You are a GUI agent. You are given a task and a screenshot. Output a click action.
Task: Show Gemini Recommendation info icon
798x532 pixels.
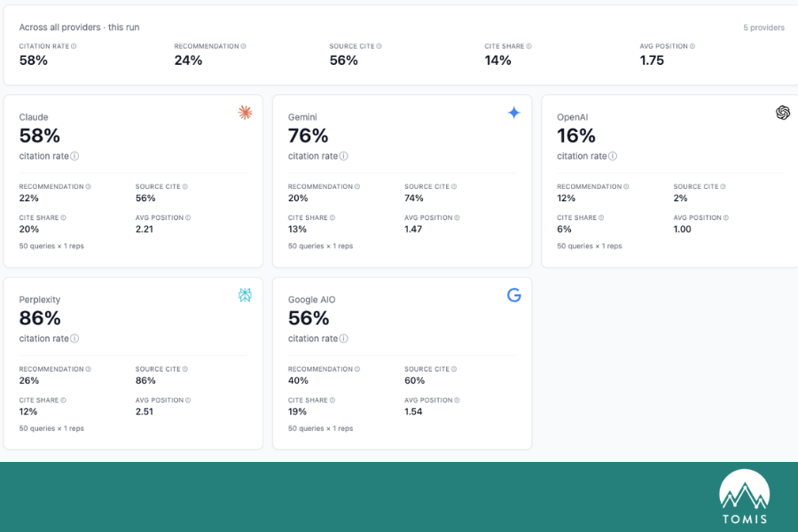357,187
